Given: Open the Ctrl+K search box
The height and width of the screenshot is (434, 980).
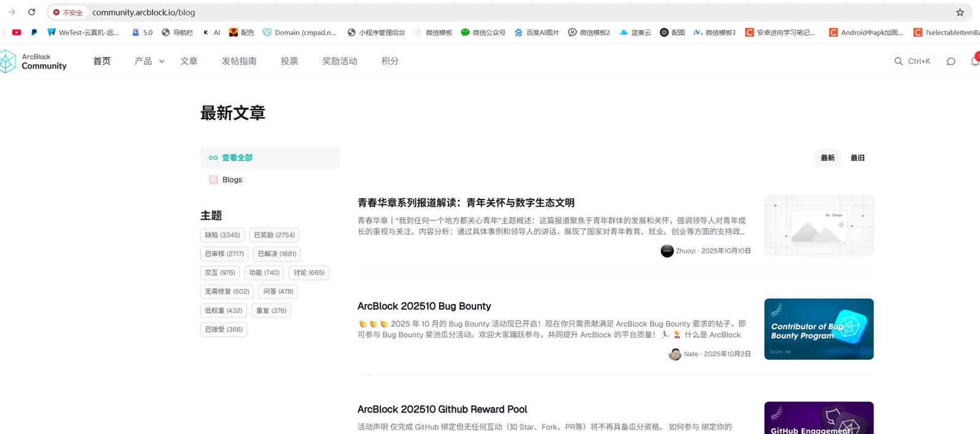Looking at the screenshot, I should point(913,61).
